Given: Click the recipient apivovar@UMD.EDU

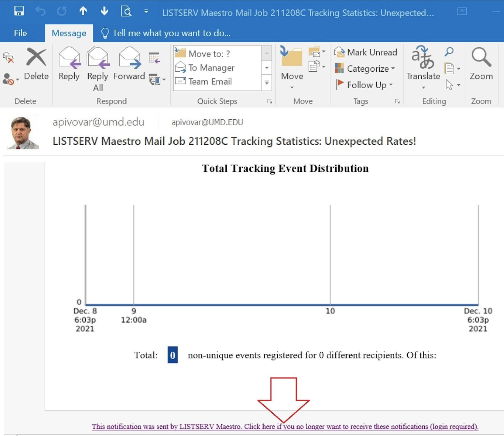Looking at the screenshot, I should pyautogui.click(x=207, y=122).
